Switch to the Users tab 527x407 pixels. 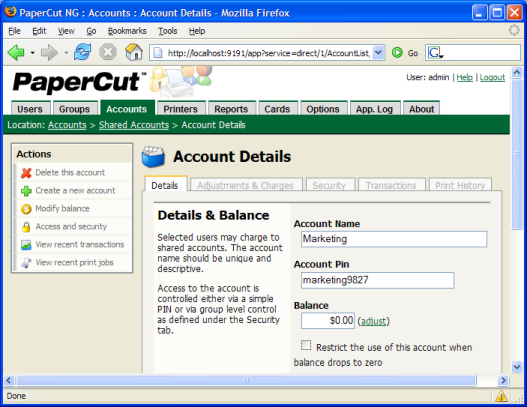30,109
